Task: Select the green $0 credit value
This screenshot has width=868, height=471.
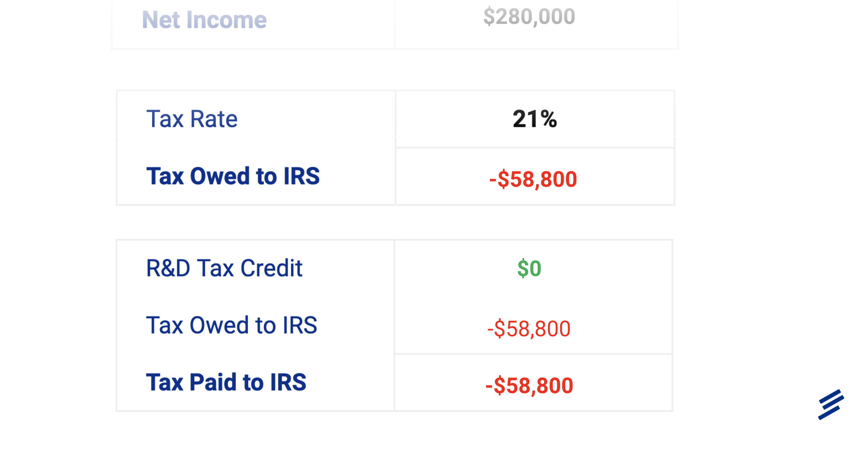Action: click(529, 269)
